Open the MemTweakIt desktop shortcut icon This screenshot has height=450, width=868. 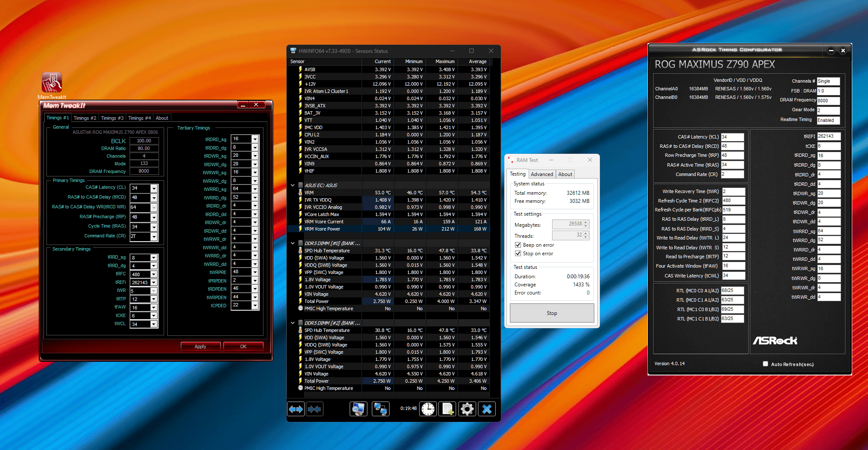pos(52,83)
